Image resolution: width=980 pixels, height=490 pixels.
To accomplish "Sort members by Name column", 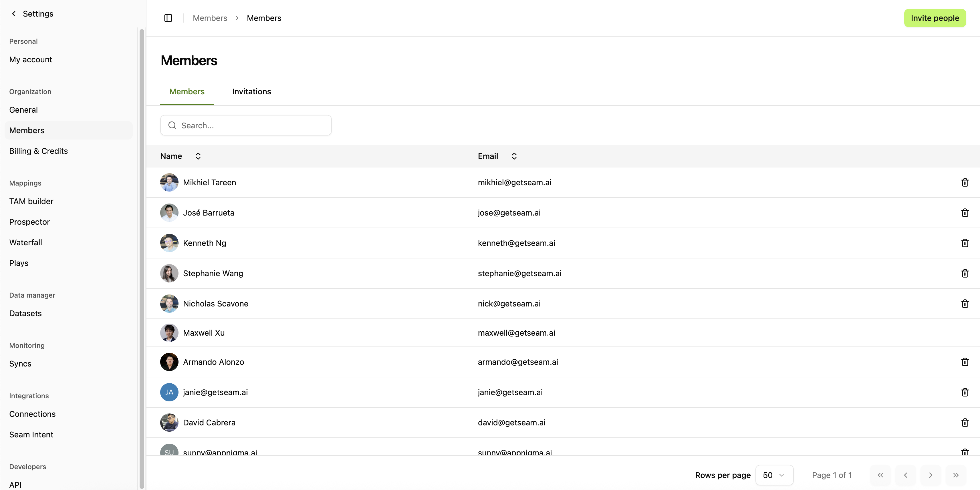I will point(198,156).
